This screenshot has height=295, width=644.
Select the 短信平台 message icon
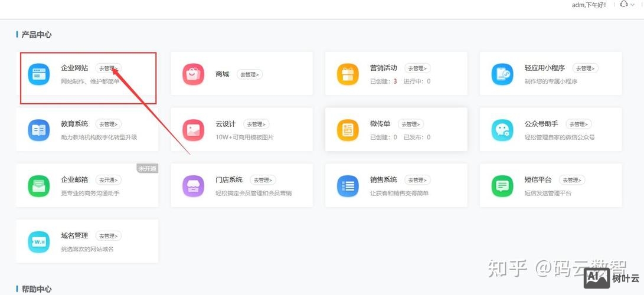tap(502, 186)
